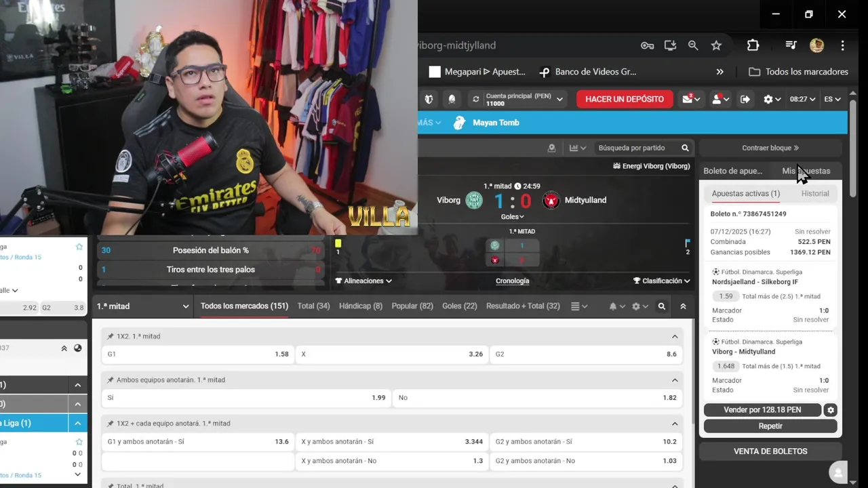Open the Todos los marcadores folder
868x488 pixels.
point(799,72)
